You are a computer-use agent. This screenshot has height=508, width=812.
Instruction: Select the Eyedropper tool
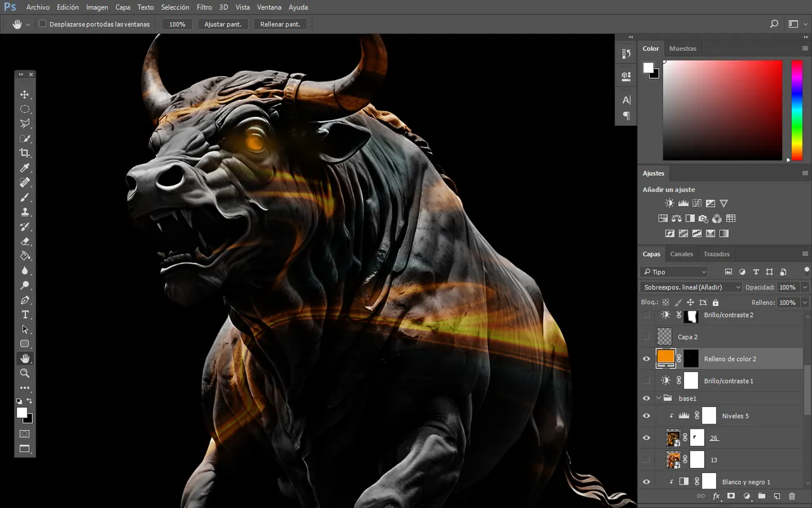(25, 168)
